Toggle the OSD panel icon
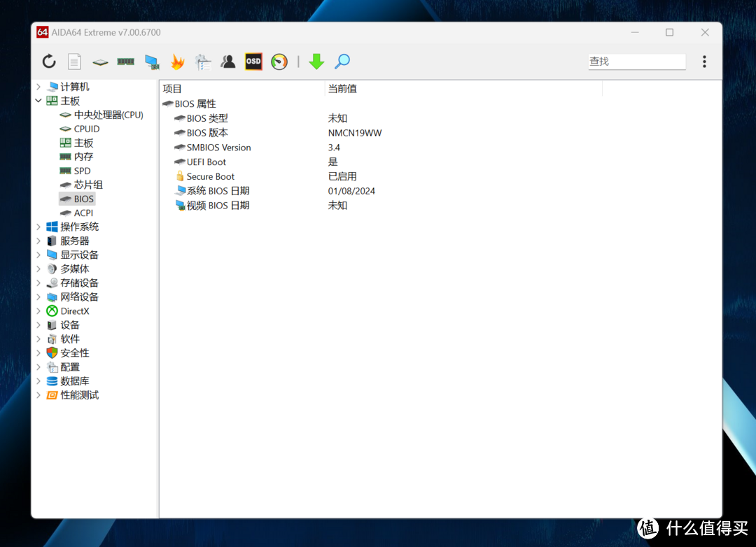Image resolution: width=756 pixels, height=547 pixels. click(x=253, y=62)
